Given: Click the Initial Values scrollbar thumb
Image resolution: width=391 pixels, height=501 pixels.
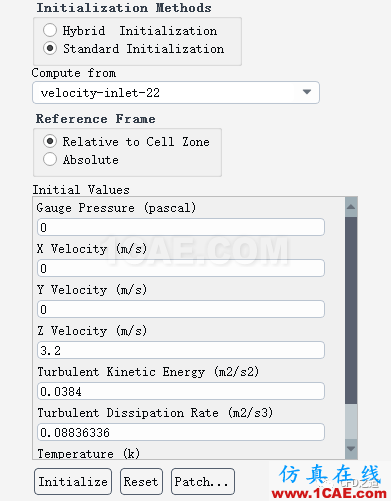Looking at the screenshot, I should point(351,311).
